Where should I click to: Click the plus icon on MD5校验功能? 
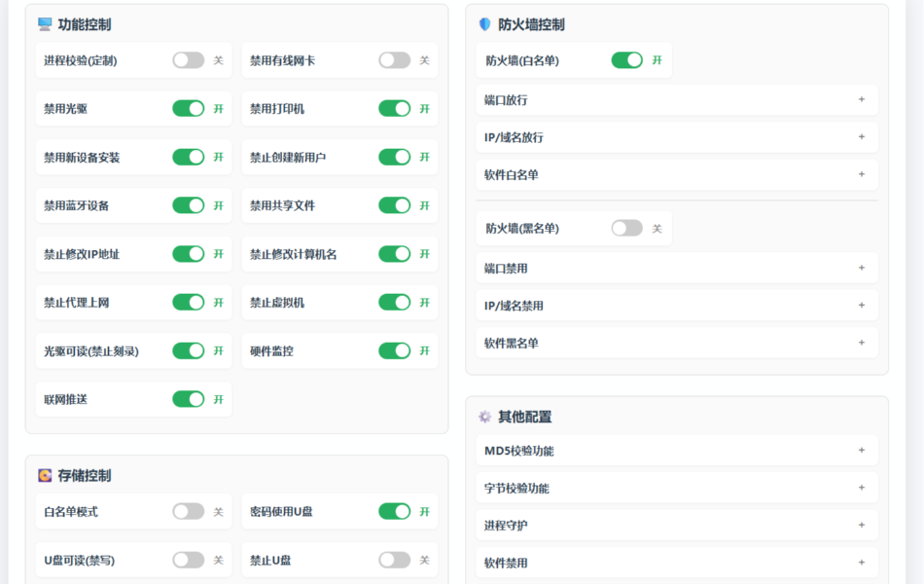click(x=861, y=451)
